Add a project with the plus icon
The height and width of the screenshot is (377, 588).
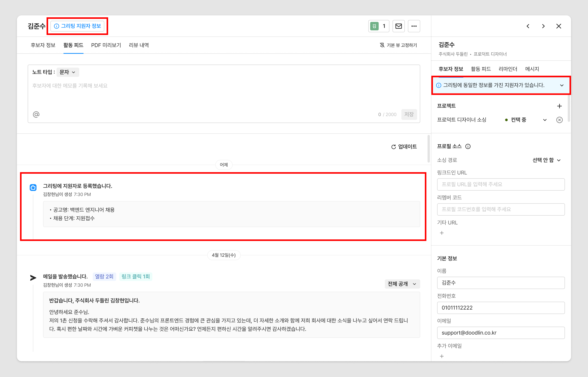(x=559, y=106)
